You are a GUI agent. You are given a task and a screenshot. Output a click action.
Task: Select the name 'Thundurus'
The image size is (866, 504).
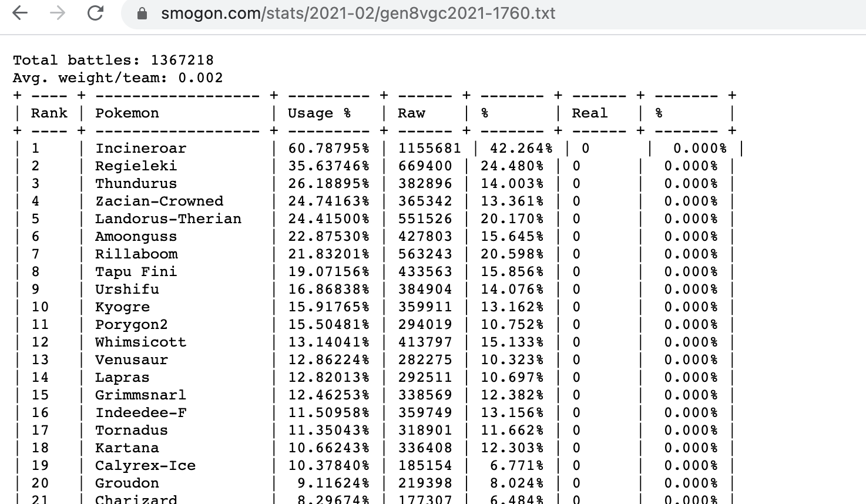click(x=136, y=183)
